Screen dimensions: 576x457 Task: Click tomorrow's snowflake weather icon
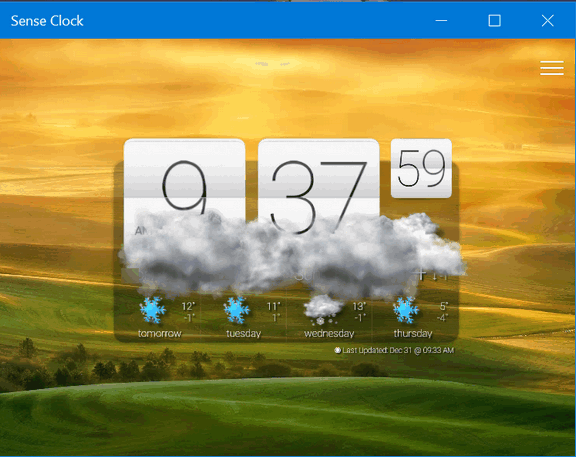coord(152,310)
